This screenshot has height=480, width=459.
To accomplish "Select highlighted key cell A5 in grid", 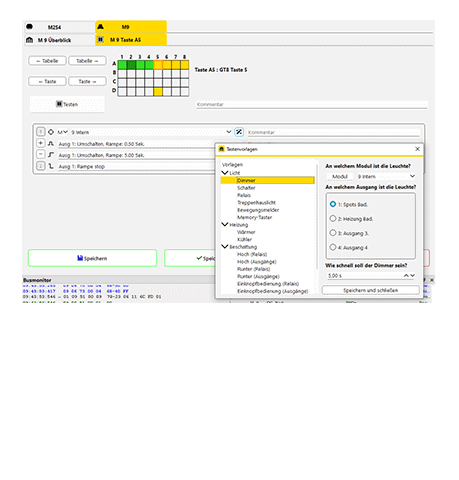I will click(x=158, y=65).
